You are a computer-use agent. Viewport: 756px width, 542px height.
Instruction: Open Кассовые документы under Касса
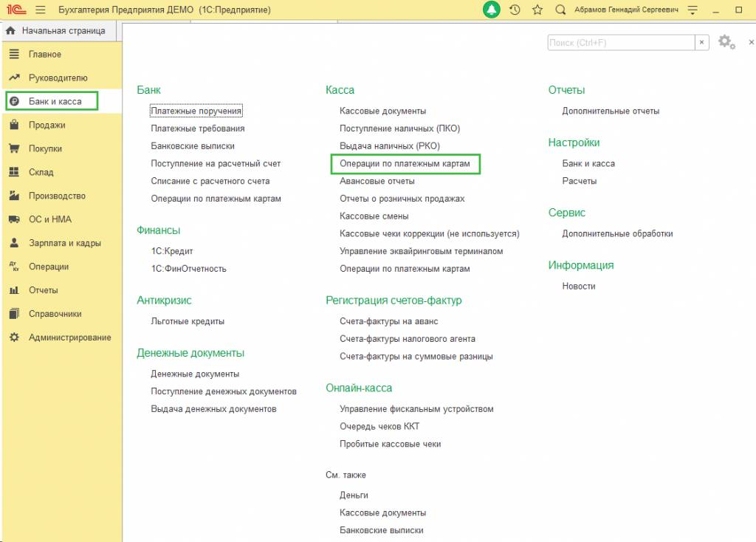[383, 111]
